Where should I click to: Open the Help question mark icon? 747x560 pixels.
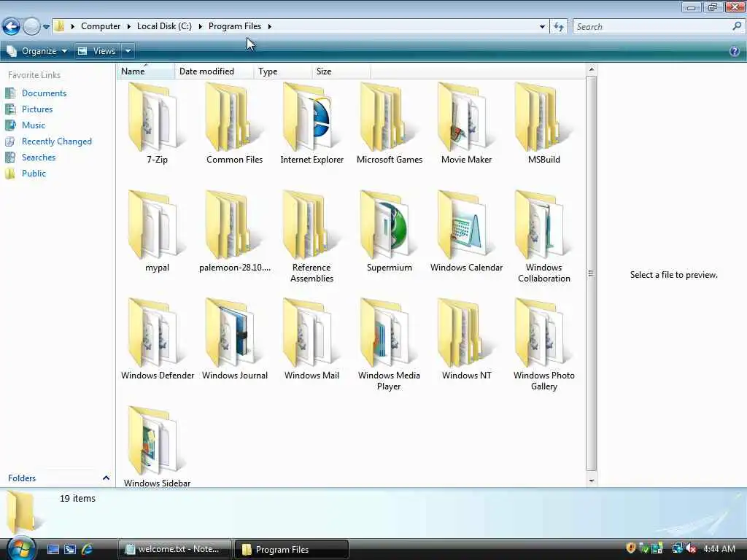(x=734, y=51)
